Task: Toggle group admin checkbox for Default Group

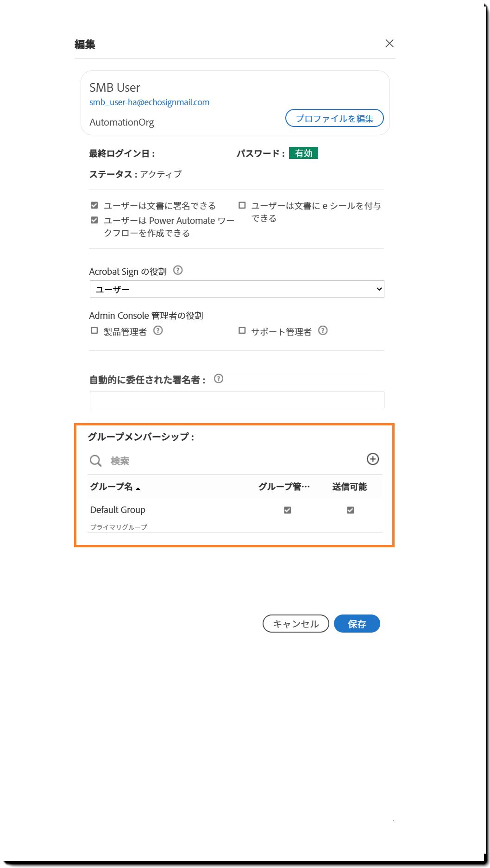Action: [x=288, y=510]
